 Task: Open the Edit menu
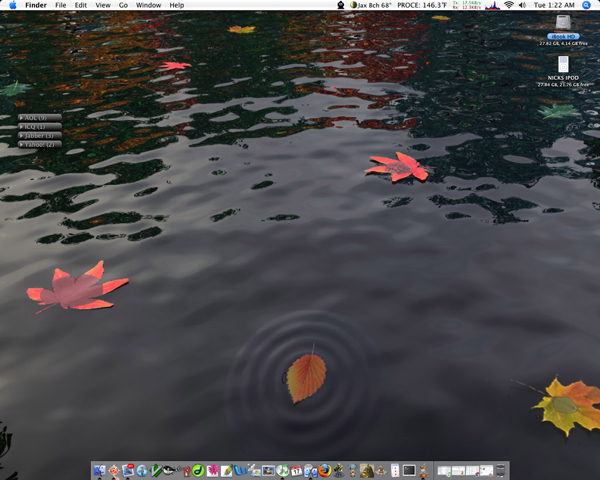click(x=81, y=5)
